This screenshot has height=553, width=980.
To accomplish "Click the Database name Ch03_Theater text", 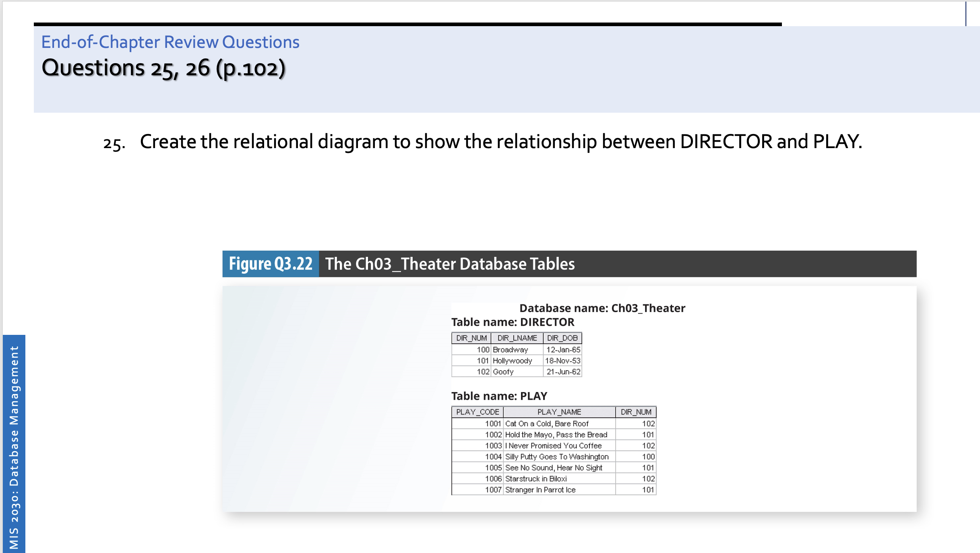I will (602, 308).
